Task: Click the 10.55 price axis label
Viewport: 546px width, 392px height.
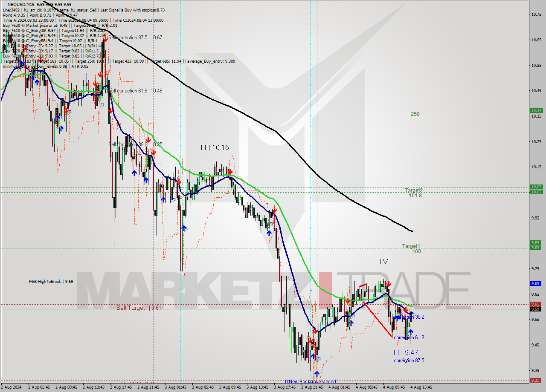Action: click(536, 65)
